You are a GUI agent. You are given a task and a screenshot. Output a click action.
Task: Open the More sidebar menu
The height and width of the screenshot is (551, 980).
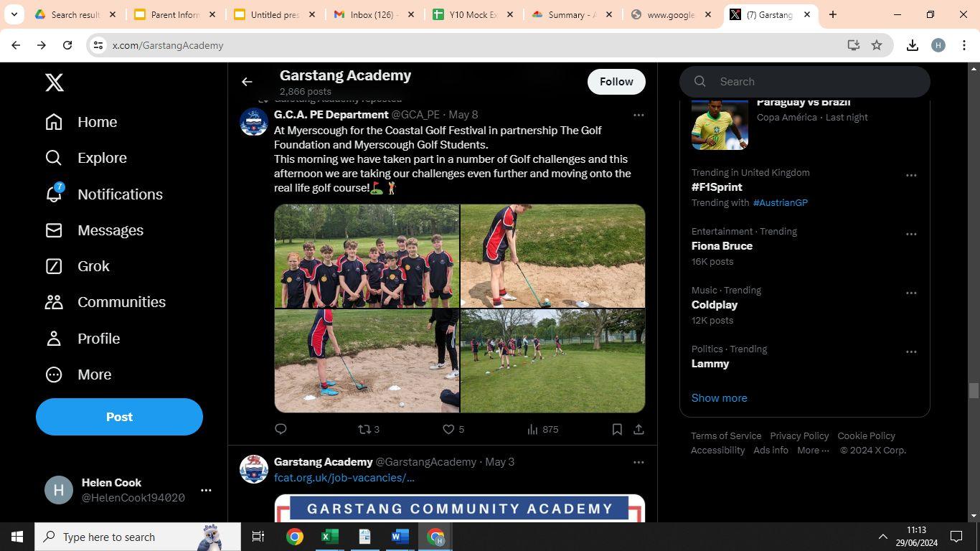(x=78, y=375)
